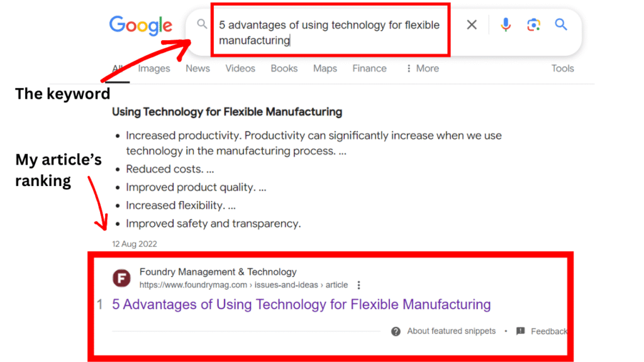Submit search with blue magnifier icon
The height and width of the screenshot is (362, 644).
[561, 25]
